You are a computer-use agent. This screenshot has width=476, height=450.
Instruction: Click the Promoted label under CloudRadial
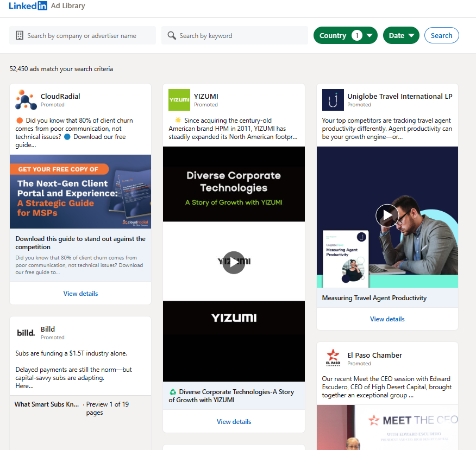pyautogui.click(x=53, y=105)
